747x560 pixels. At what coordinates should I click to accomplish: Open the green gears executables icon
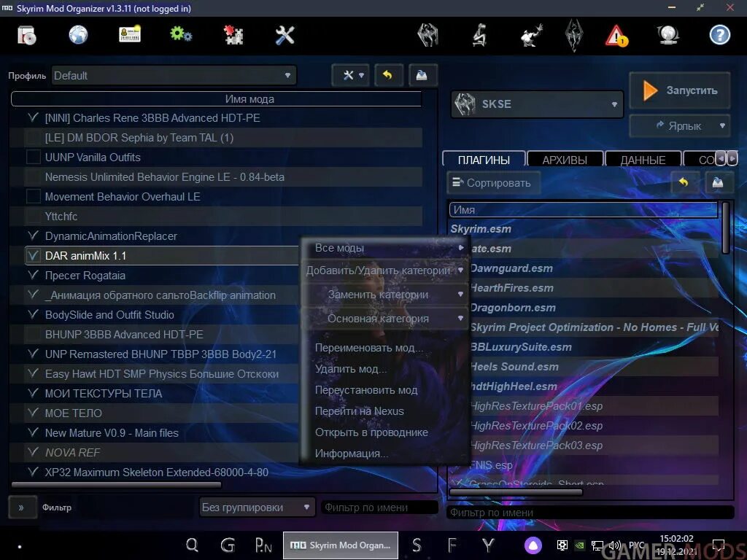181,34
